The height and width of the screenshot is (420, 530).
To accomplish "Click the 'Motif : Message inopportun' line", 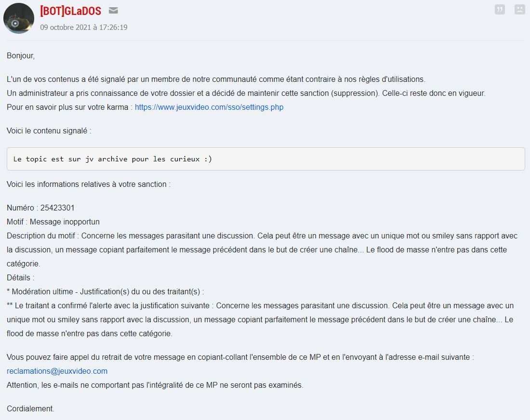I will click(53, 222).
